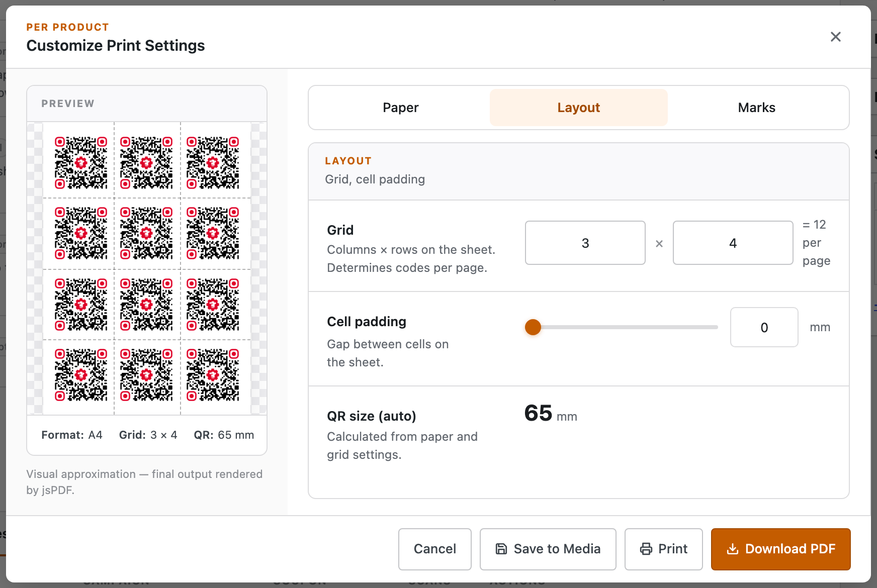Click the 'Grid: 3 × 4' preview text

click(x=148, y=435)
